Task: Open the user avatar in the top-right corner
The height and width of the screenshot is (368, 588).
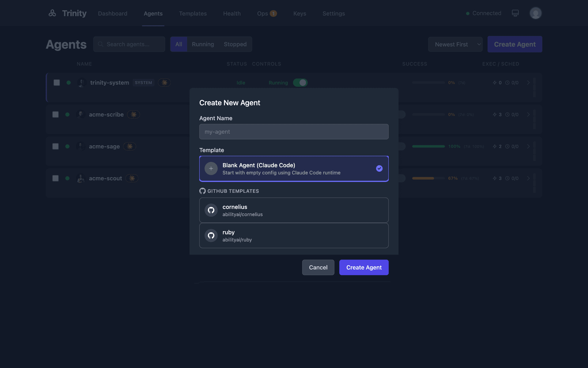Action: (x=535, y=13)
